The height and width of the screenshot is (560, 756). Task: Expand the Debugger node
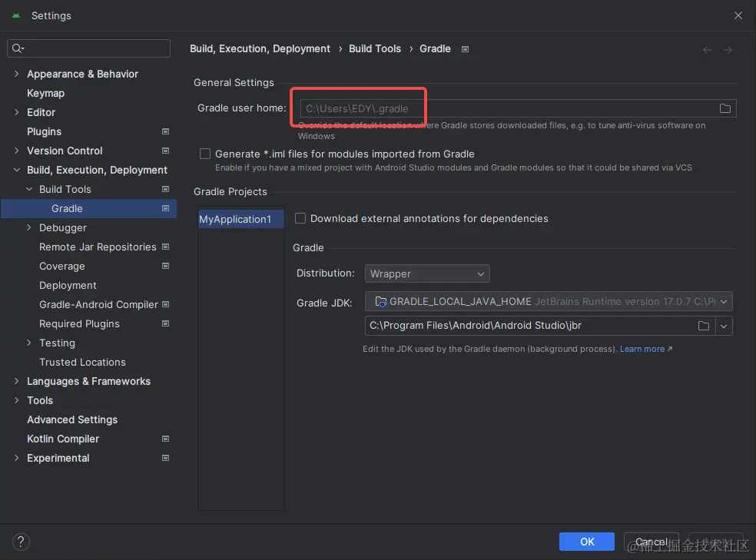coord(29,227)
